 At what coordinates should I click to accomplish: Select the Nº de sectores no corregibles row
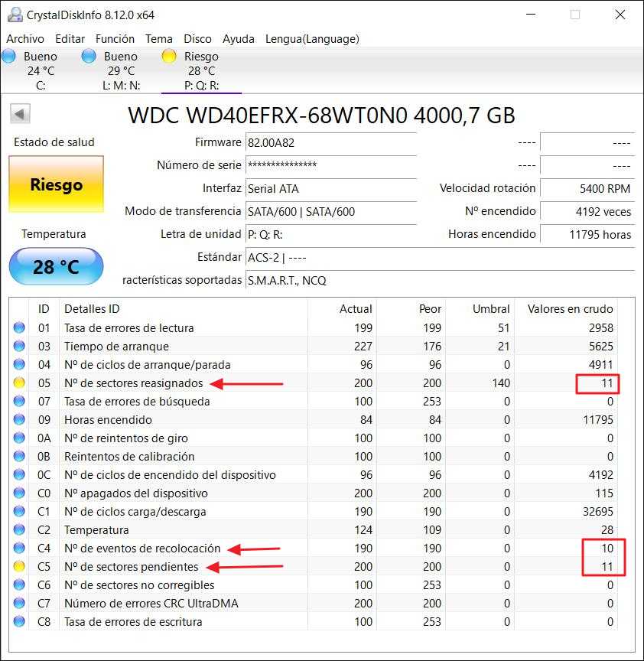tap(314, 584)
